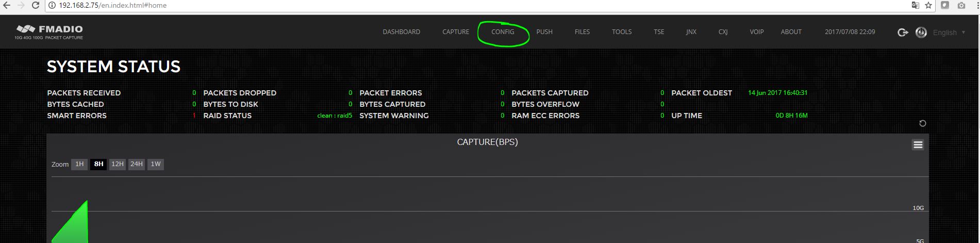Open the JNX menu
Screen dimensions: 980x243
pos(691,32)
